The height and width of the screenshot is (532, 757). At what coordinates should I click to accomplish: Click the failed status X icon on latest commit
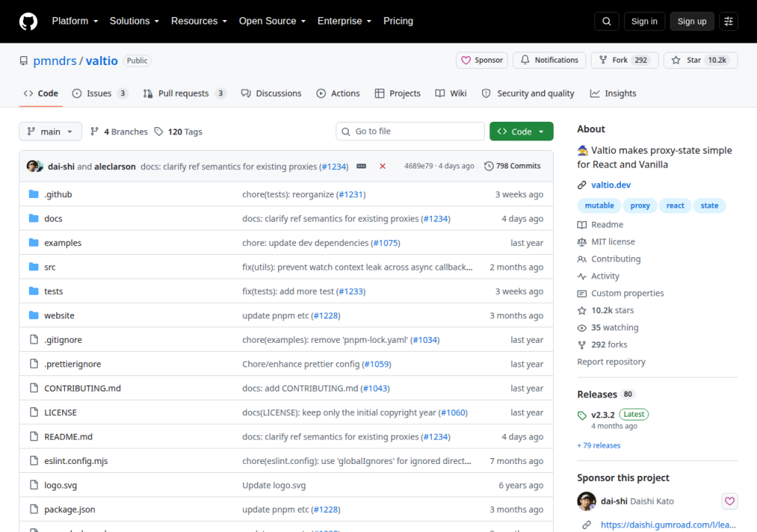382,166
